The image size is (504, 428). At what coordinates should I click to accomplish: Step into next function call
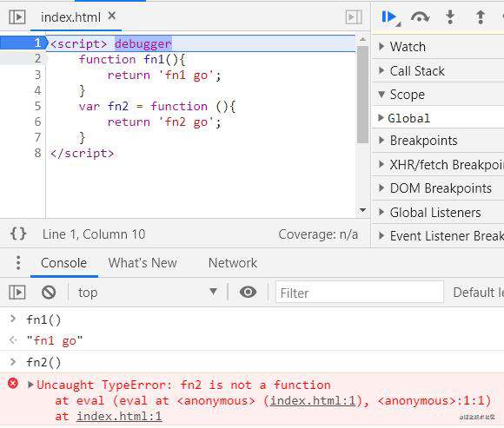450,17
